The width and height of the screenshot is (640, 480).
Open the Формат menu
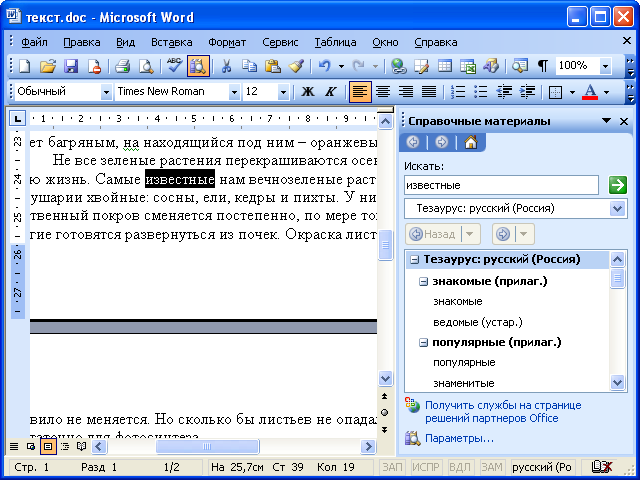pos(227,42)
